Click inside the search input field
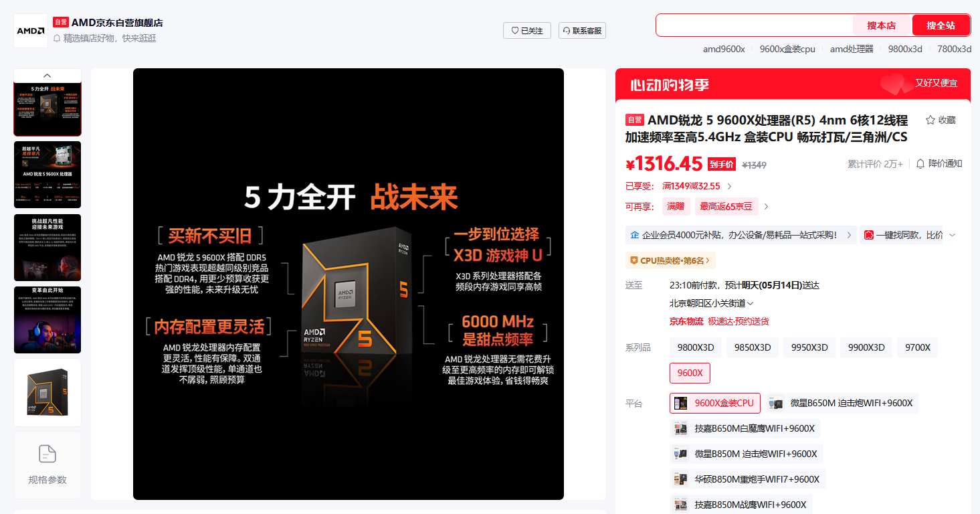Screen dimensions: 980x514 tap(755, 25)
